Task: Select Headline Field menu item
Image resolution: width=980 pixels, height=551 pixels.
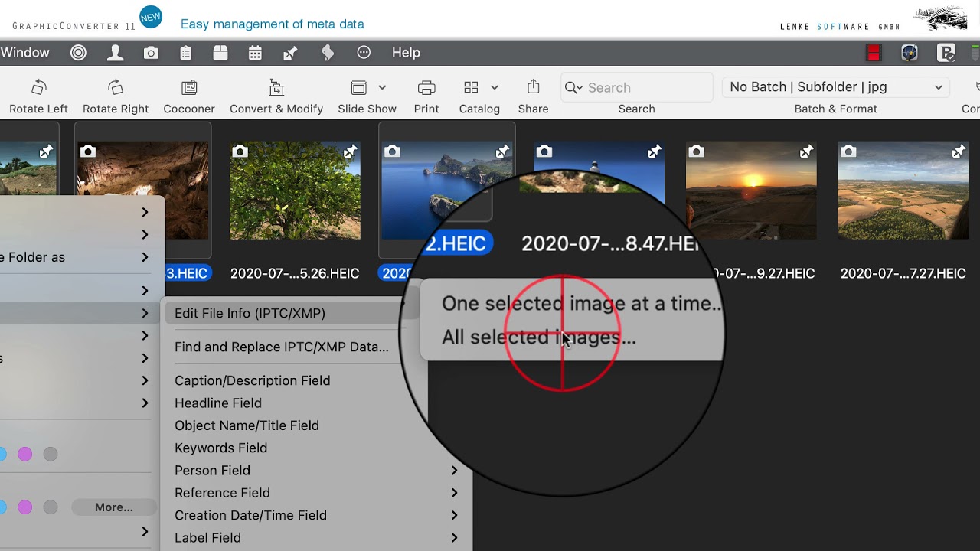Action: 218,403
